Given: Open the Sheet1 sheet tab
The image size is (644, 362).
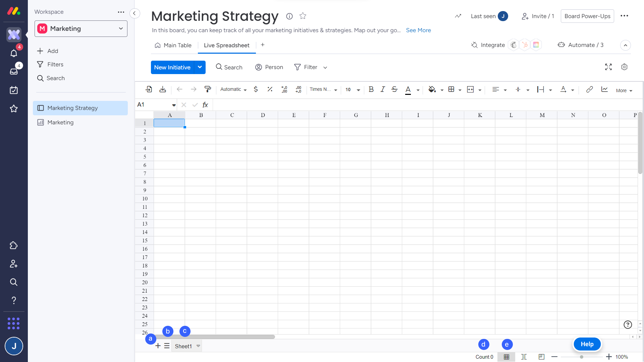Looking at the screenshot, I should tap(183, 346).
